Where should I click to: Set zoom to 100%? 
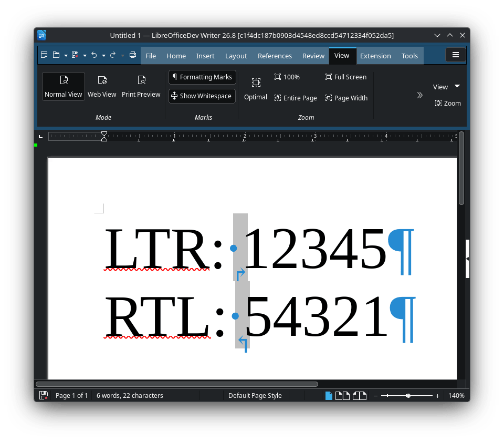click(x=287, y=77)
